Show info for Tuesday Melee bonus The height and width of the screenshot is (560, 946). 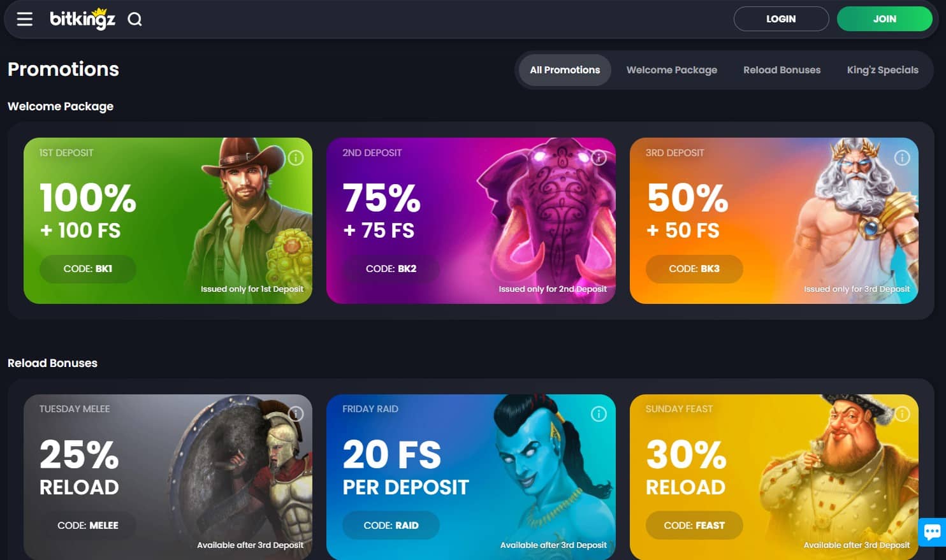point(296,414)
